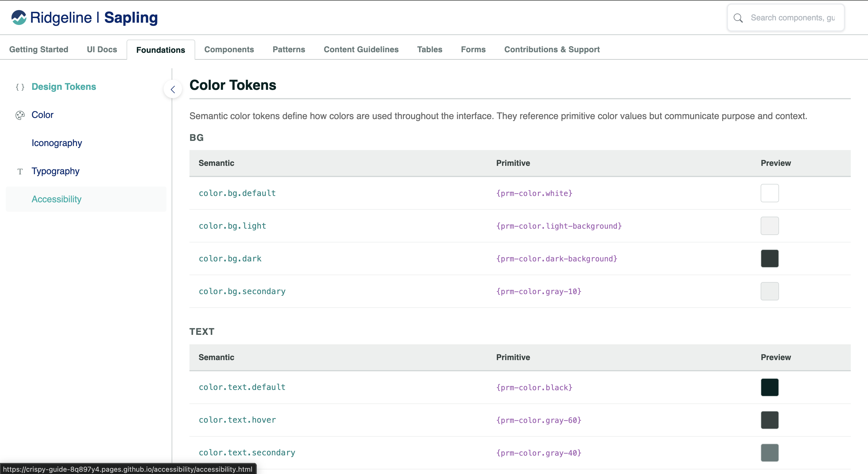Click the BG table Primitive header
This screenshot has height=474, width=868.
click(x=513, y=163)
